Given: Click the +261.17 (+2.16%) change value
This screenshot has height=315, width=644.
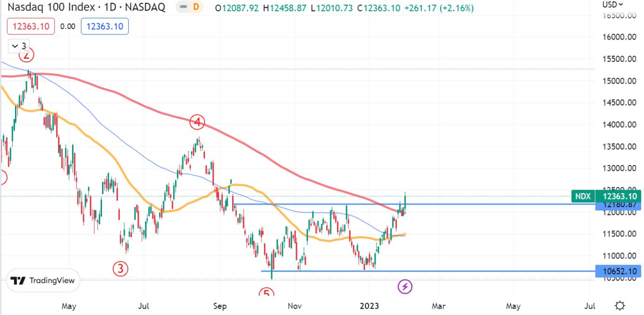Looking at the screenshot, I should pyautogui.click(x=439, y=8).
